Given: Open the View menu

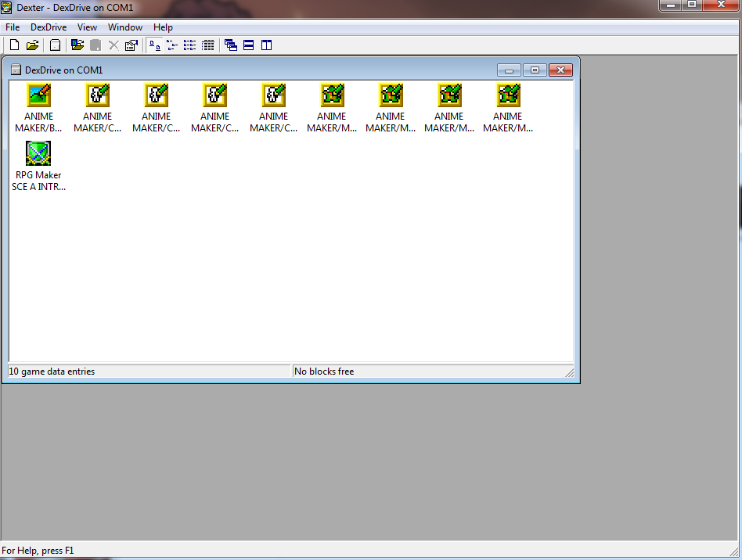Looking at the screenshot, I should [x=87, y=27].
